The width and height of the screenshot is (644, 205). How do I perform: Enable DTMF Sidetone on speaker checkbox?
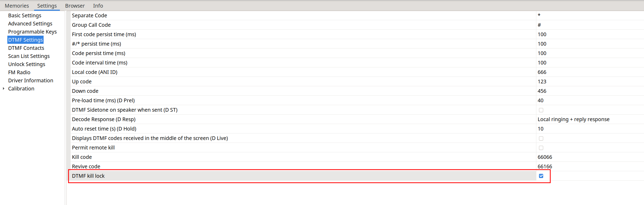tap(541, 110)
